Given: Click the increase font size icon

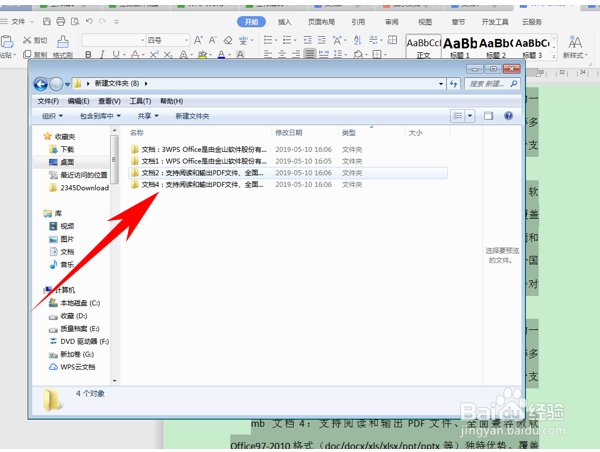Looking at the screenshot, I should [x=198, y=40].
